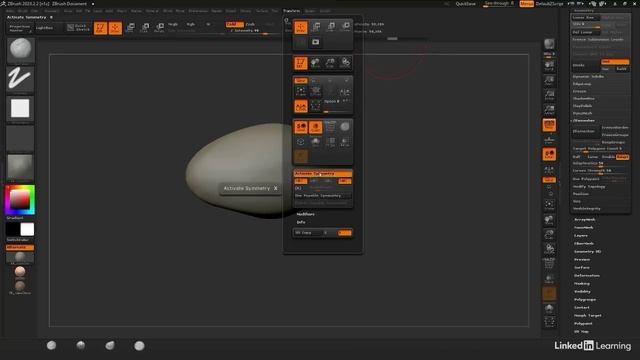Expand Dynamic Subdiv section
640x360 pixels.
[x=588, y=76]
